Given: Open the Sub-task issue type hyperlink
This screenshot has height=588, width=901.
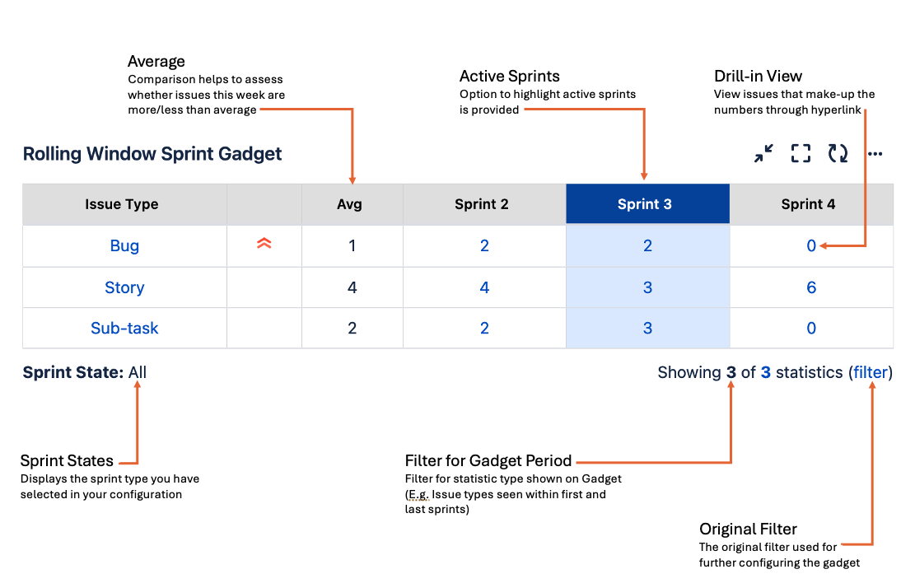Looking at the screenshot, I should click(124, 327).
